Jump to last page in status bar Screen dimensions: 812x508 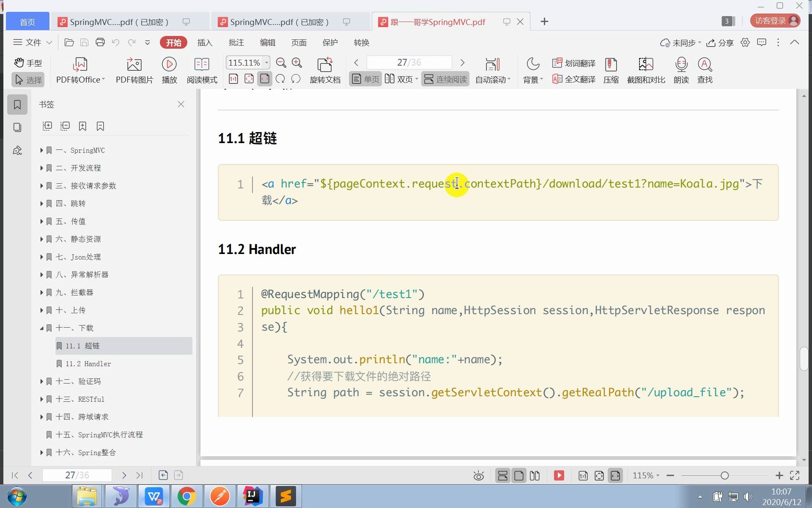(140, 475)
